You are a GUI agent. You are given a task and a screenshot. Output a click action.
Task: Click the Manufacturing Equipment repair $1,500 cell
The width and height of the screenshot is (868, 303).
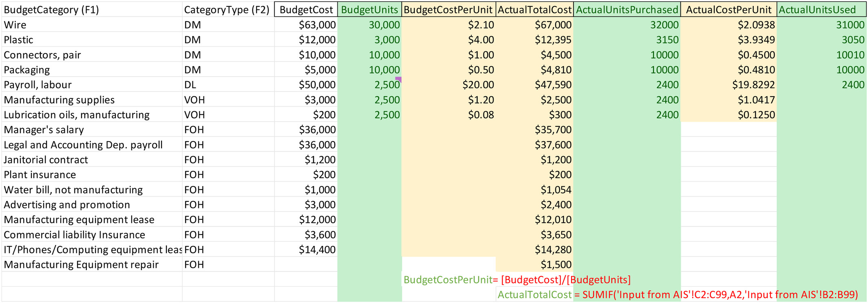pyautogui.click(x=535, y=264)
